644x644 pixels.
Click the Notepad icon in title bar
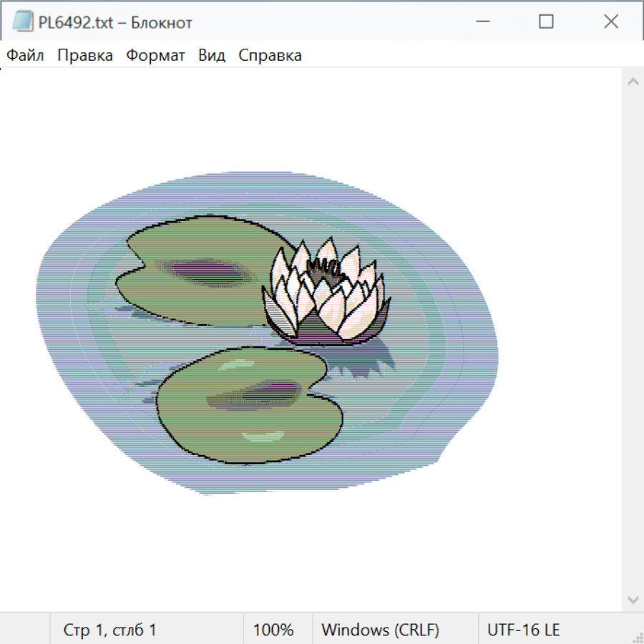[x=22, y=22]
